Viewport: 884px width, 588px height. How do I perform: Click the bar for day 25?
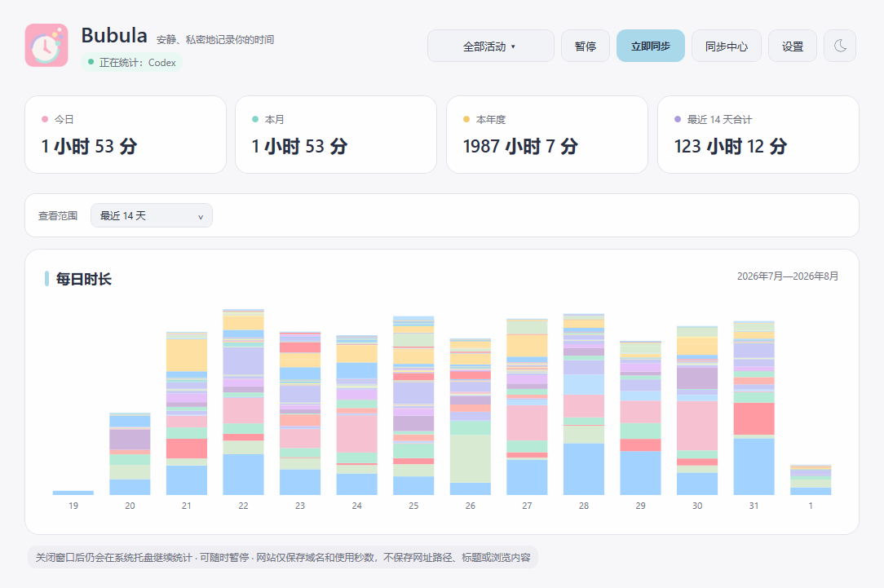tap(413, 405)
